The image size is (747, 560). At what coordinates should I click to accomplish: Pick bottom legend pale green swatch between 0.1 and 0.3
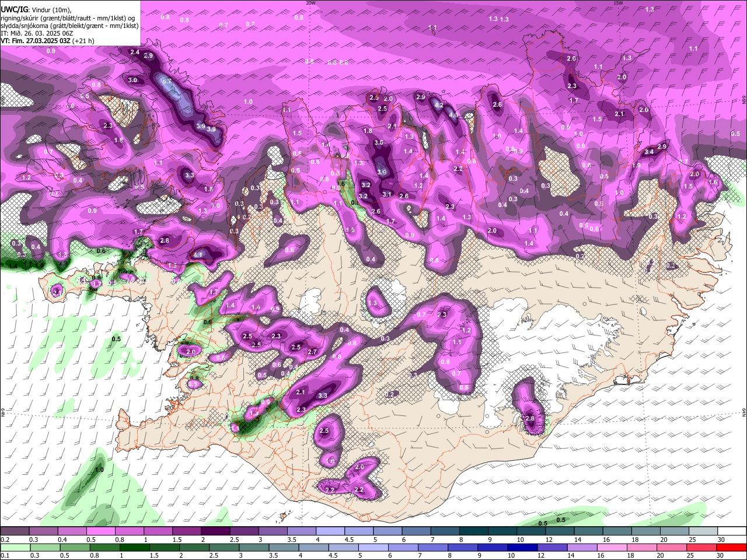pos(15,547)
